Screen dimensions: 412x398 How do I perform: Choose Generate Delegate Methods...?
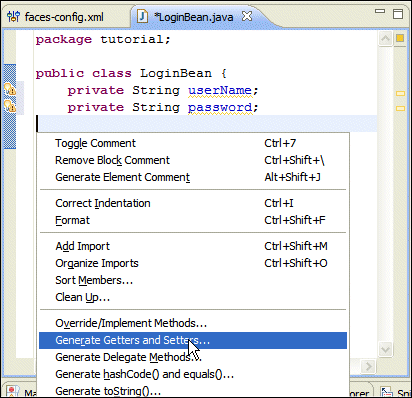[193, 357]
